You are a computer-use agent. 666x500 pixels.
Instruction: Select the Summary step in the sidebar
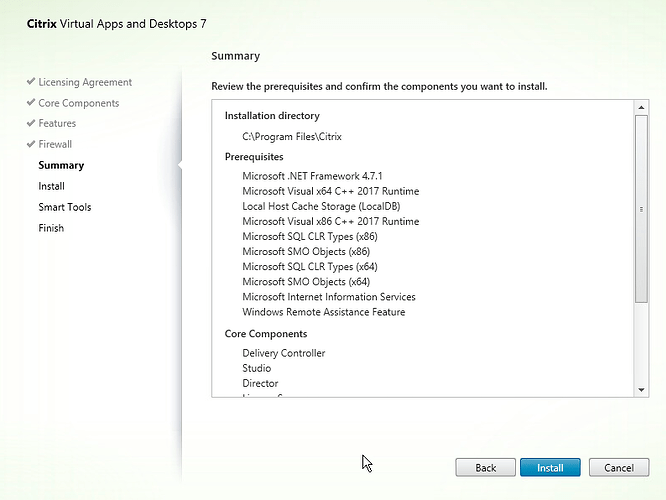point(61,165)
